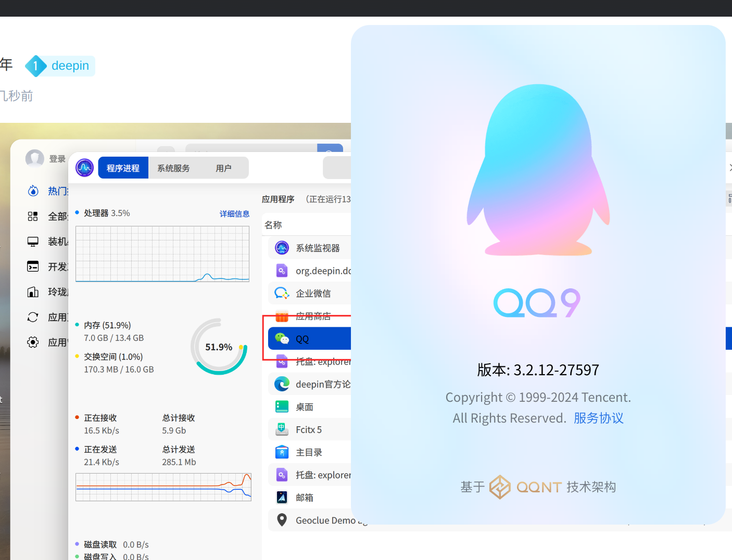732x560 pixels.
Task: Select the 程序进程 tab
Action: (123, 168)
